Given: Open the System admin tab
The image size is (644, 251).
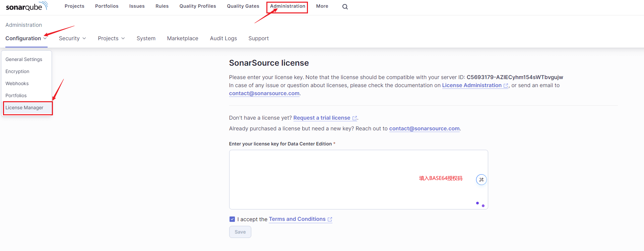Looking at the screenshot, I should [146, 38].
